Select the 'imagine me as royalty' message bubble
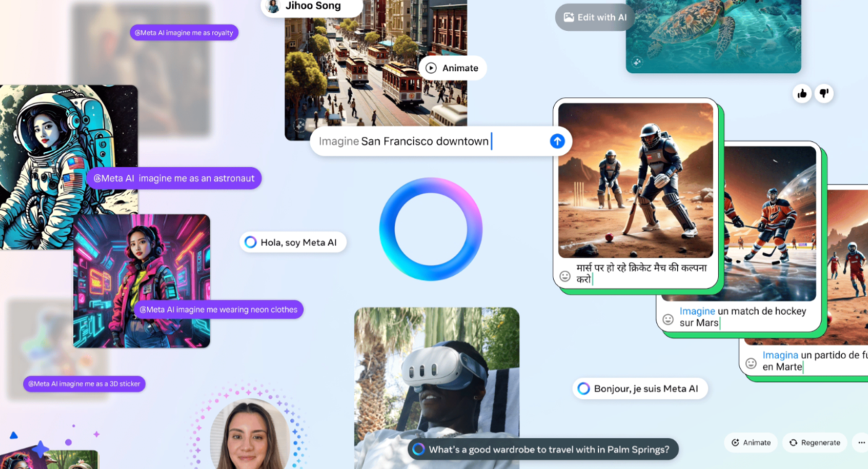The height and width of the screenshot is (469, 868). pyautogui.click(x=184, y=33)
